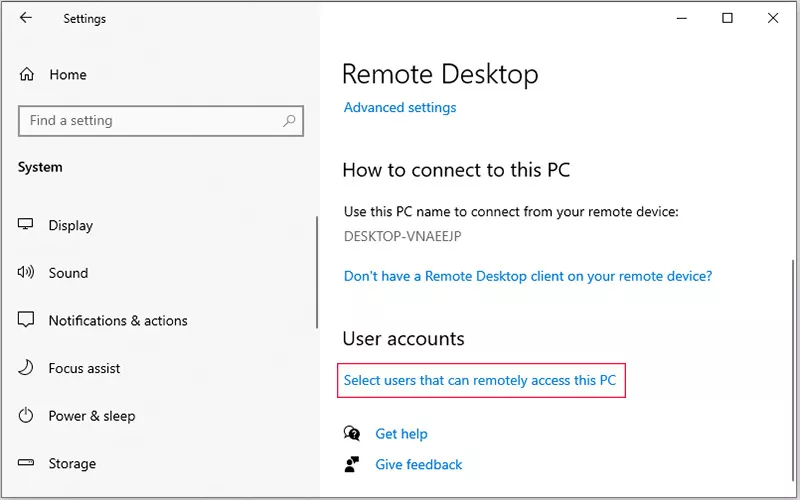The image size is (800, 500).
Task: Click the System section heading
Action: point(40,167)
